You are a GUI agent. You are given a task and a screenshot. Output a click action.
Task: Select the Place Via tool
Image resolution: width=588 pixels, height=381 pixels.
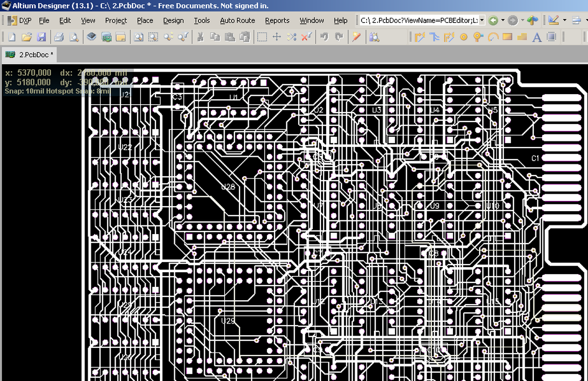(478, 37)
